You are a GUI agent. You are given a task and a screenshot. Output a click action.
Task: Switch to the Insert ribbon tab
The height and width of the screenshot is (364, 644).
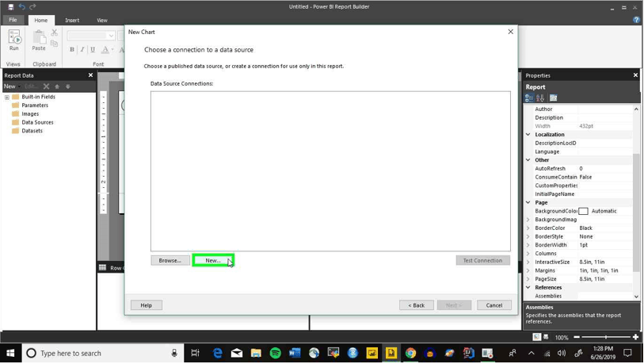click(72, 20)
